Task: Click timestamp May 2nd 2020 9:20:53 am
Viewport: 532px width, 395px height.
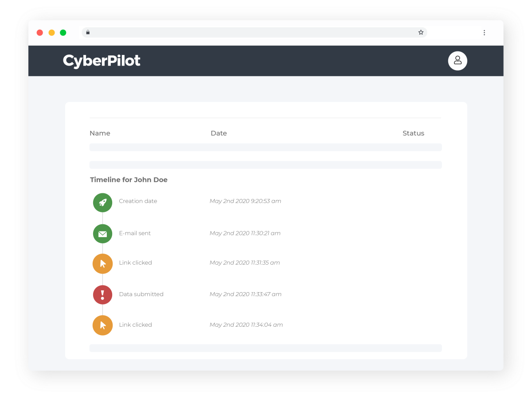Action: click(x=245, y=201)
